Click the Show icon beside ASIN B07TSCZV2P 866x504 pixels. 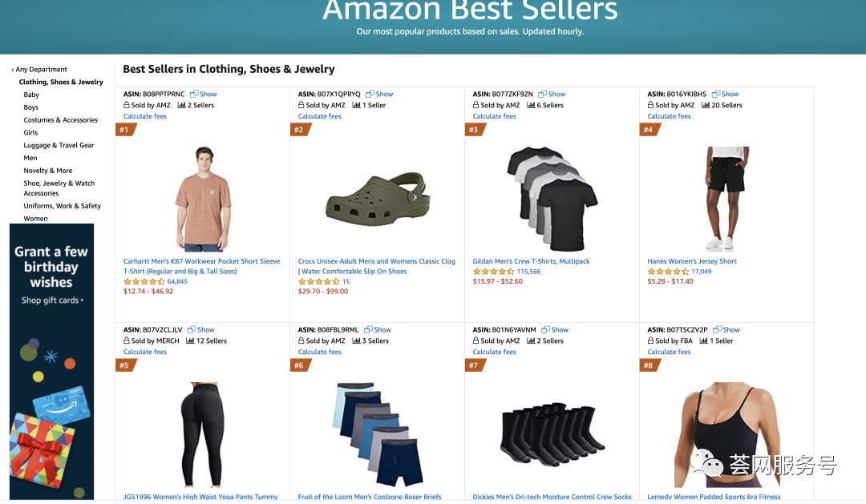(716, 329)
